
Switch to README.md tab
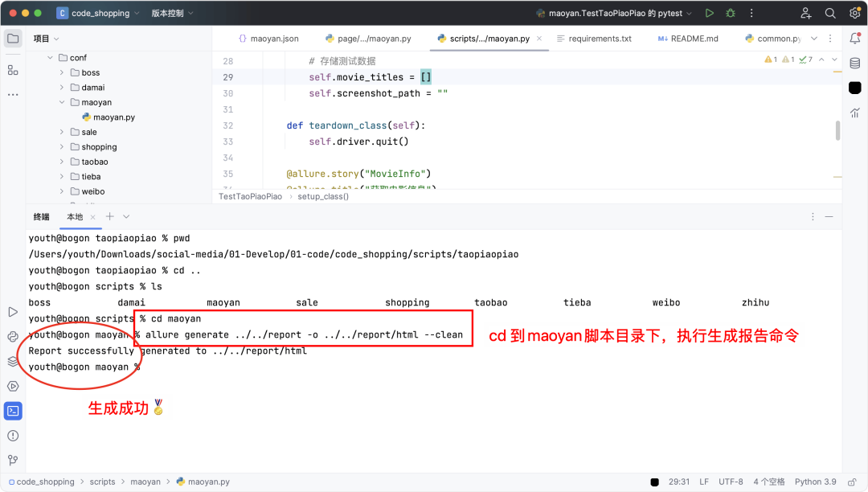(x=688, y=39)
